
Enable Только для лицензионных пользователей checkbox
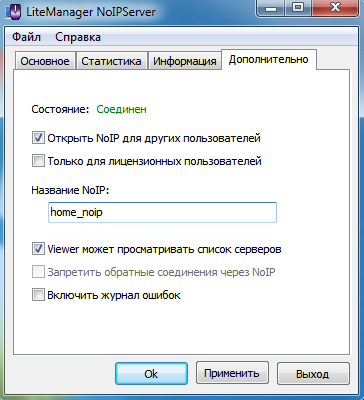click(x=38, y=161)
